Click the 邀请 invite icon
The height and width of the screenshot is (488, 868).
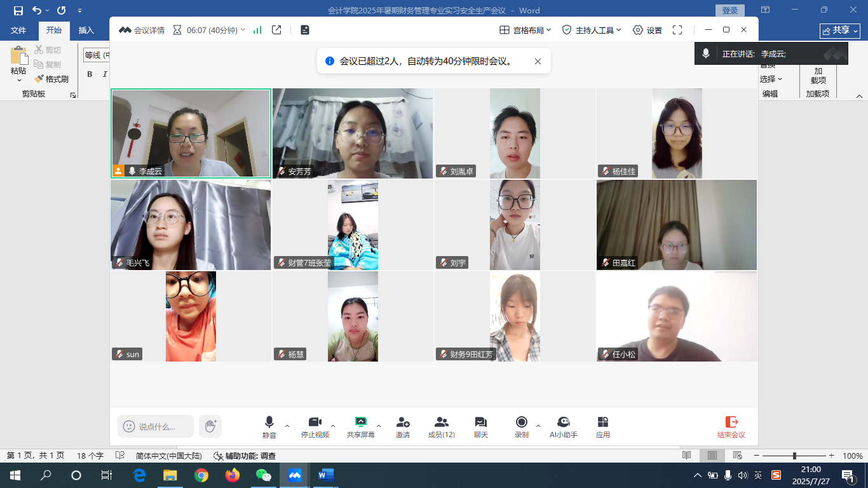coord(402,423)
